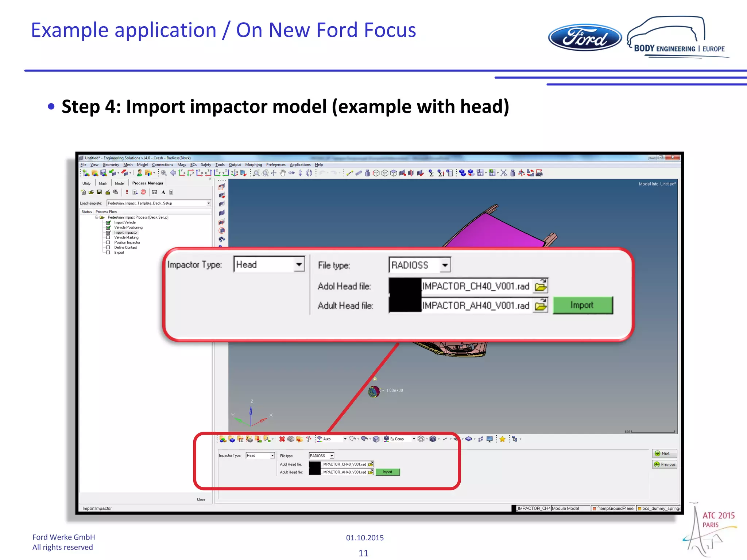The image size is (747, 560).
Task: Click the sigma summary icon in toolbar
Action: tap(431, 173)
